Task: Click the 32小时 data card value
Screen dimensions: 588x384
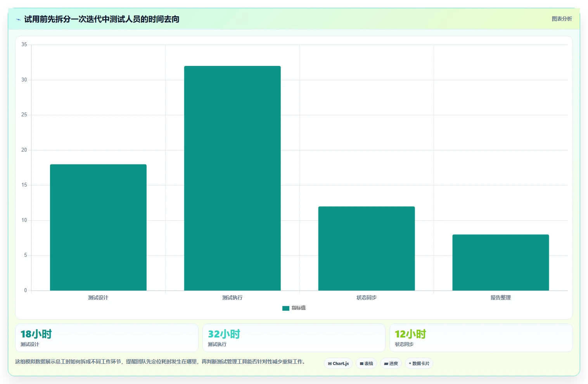Action: [224, 334]
